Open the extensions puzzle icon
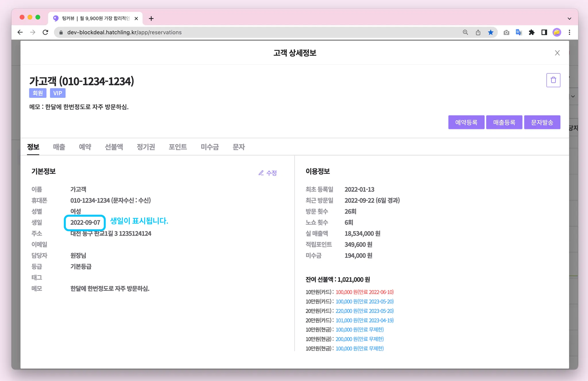Image resolution: width=588 pixels, height=381 pixels. click(x=531, y=32)
